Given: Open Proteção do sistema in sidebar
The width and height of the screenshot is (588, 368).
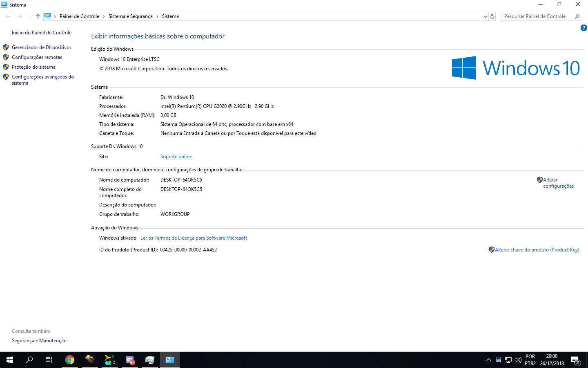Looking at the screenshot, I should (x=33, y=67).
